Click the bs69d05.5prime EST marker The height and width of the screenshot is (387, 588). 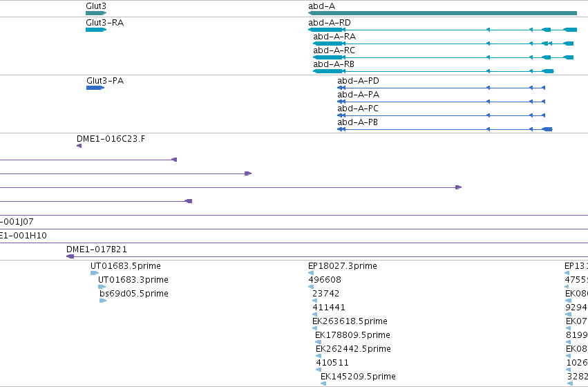coord(103,301)
